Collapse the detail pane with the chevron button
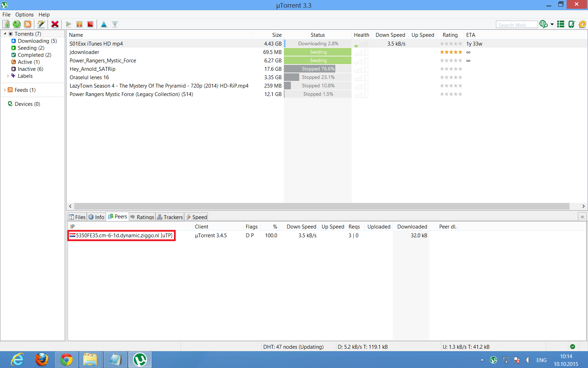This screenshot has width=588, height=368. coord(582,217)
